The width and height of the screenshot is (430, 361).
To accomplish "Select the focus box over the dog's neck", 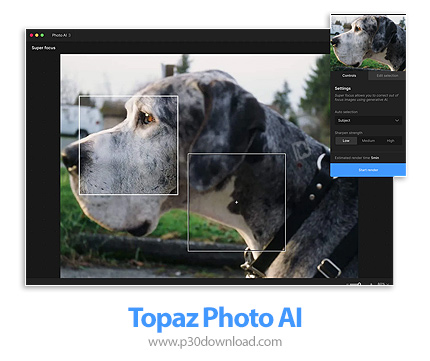I will [x=237, y=202].
